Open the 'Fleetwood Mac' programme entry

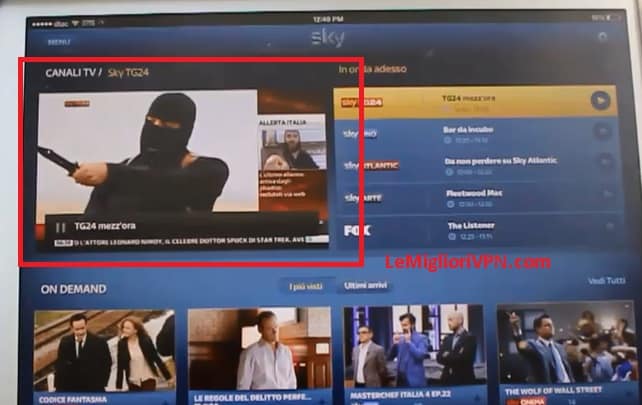[474, 193]
